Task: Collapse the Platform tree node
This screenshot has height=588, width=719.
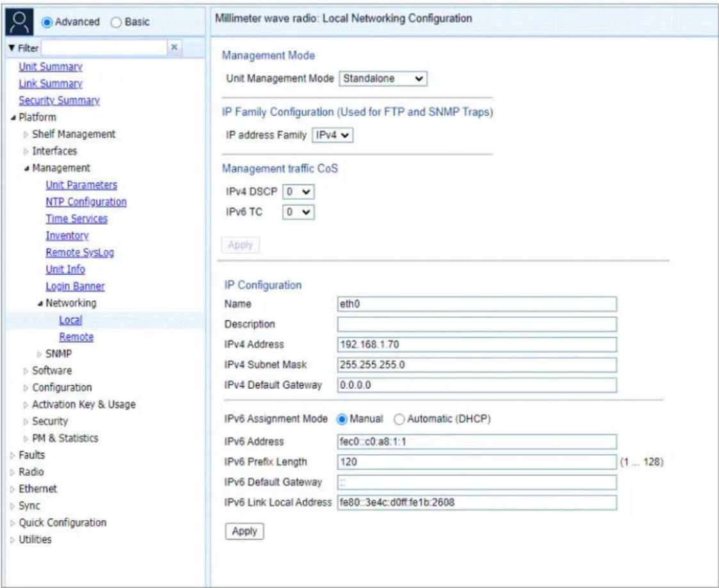Action: pos(13,118)
